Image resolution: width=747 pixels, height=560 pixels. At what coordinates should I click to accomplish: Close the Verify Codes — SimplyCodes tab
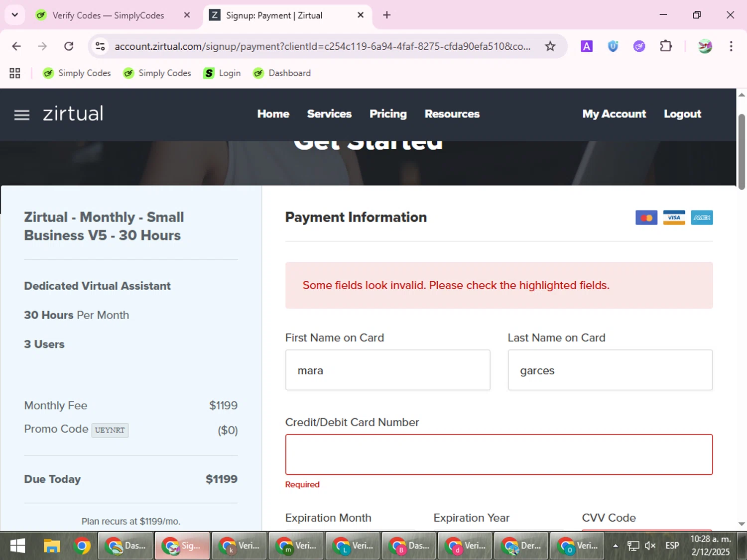click(x=187, y=15)
